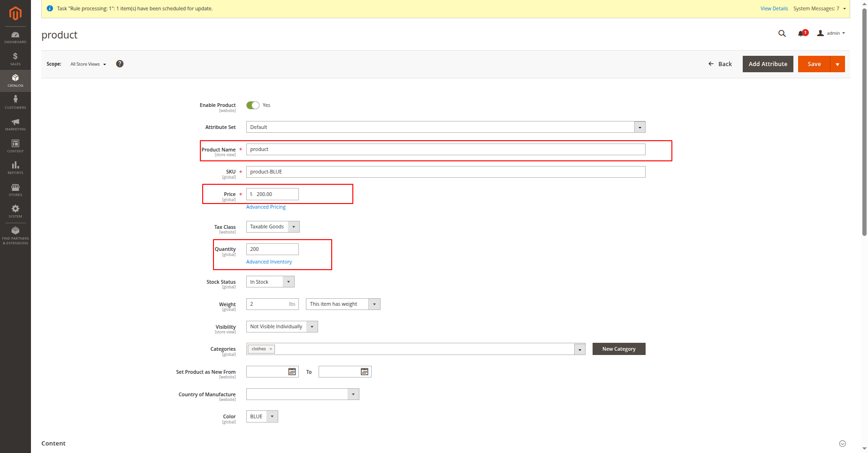
Task: Open the Advanced Inventory link
Action: pyautogui.click(x=269, y=262)
